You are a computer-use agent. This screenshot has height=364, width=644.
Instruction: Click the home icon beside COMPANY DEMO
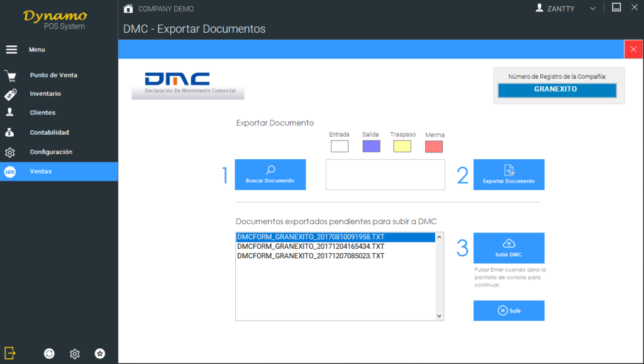pyautogui.click(x=128, y=9)
